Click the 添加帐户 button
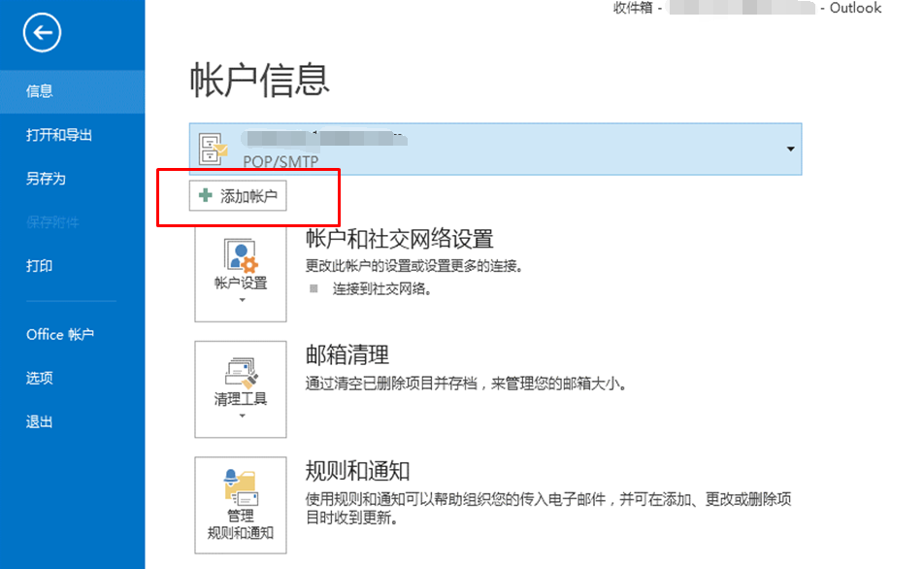Screen dimensions: 924x569 click(x=237, y=194)
